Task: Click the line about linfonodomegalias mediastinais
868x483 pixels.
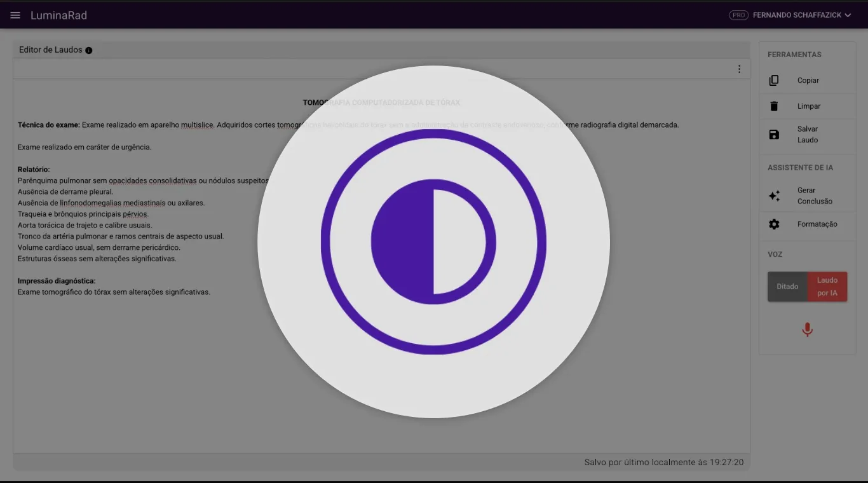Action: coord(111,203)
